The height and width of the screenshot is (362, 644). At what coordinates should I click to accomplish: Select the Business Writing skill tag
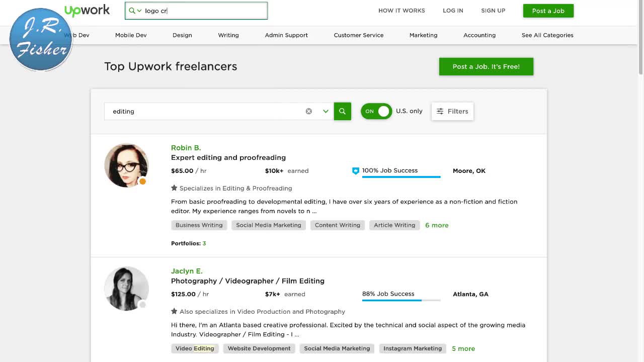[199, 225]
